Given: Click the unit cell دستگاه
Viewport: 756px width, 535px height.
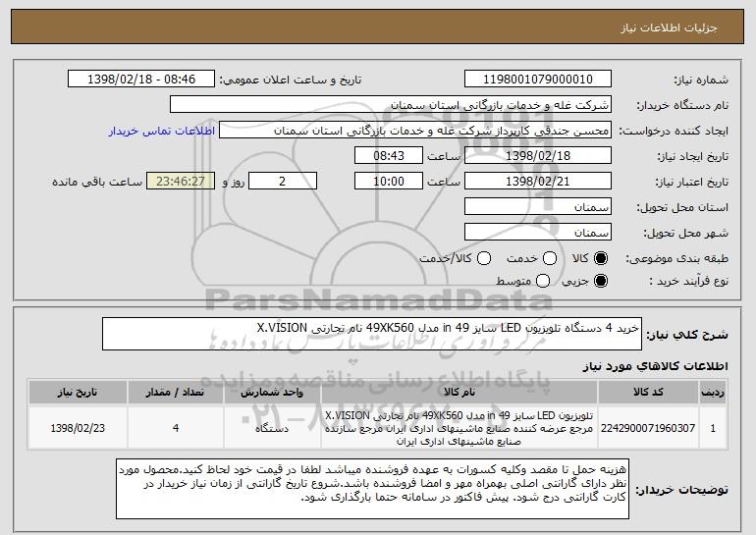Looking at the screenshot, I should click(272, 428).
